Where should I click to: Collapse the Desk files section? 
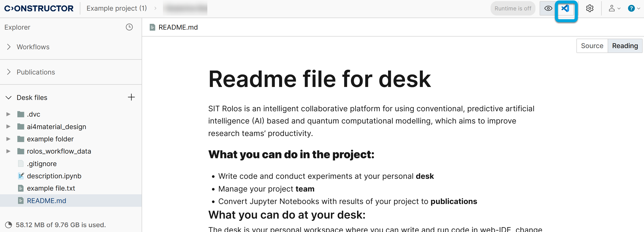(9, 98)
